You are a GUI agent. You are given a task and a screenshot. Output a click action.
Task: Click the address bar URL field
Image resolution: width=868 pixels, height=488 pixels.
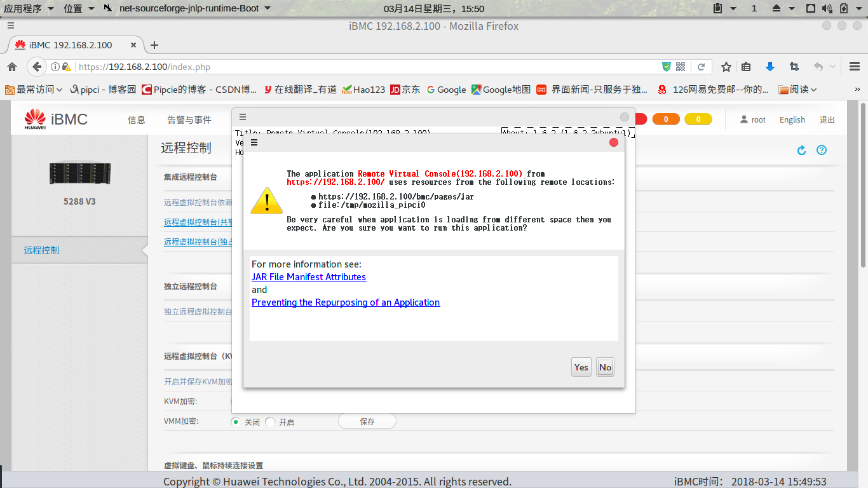pos(365,67)
